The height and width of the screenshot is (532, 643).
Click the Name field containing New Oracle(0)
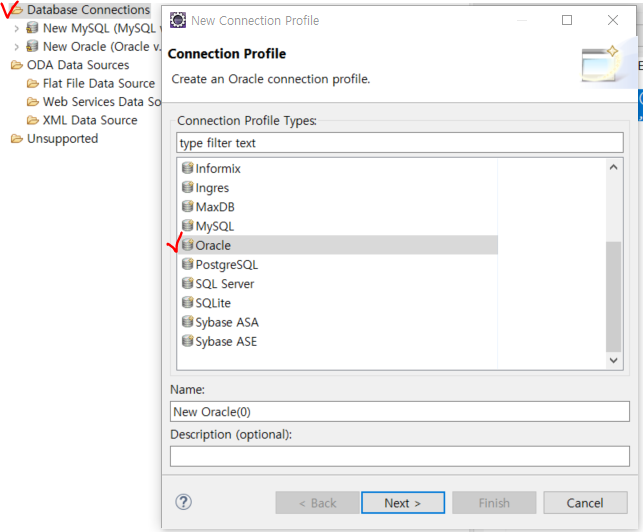point(400,411)
